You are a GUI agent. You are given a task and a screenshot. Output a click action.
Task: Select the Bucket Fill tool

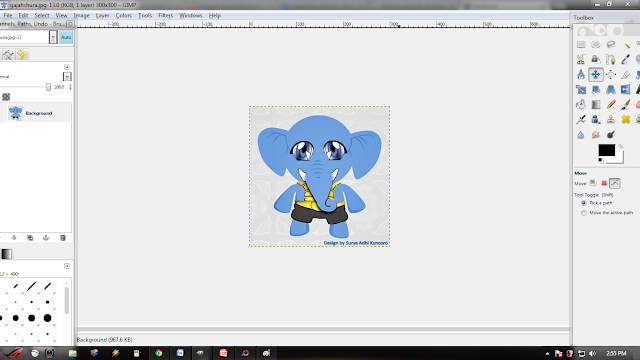[581, 104]
